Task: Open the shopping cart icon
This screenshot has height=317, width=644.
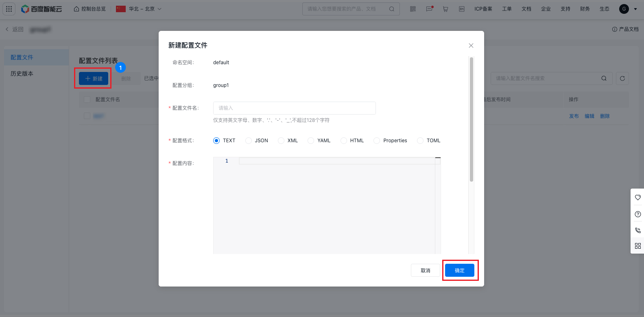Action: (445, 9)
